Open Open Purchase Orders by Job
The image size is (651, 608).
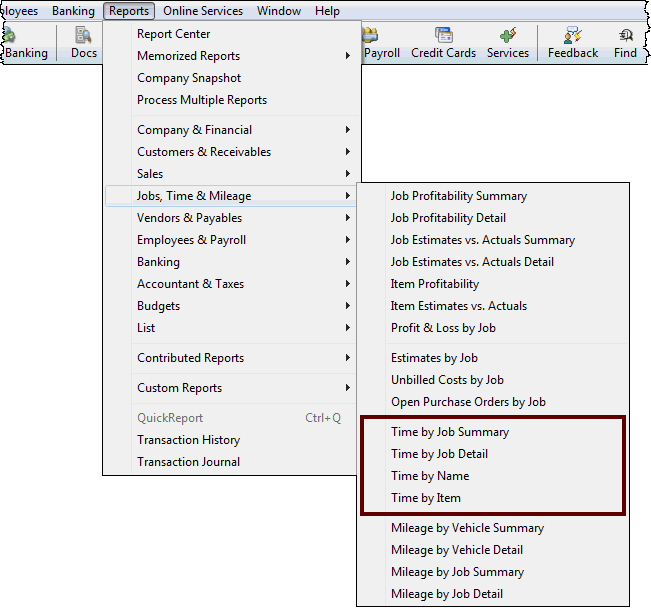[493, 402]
